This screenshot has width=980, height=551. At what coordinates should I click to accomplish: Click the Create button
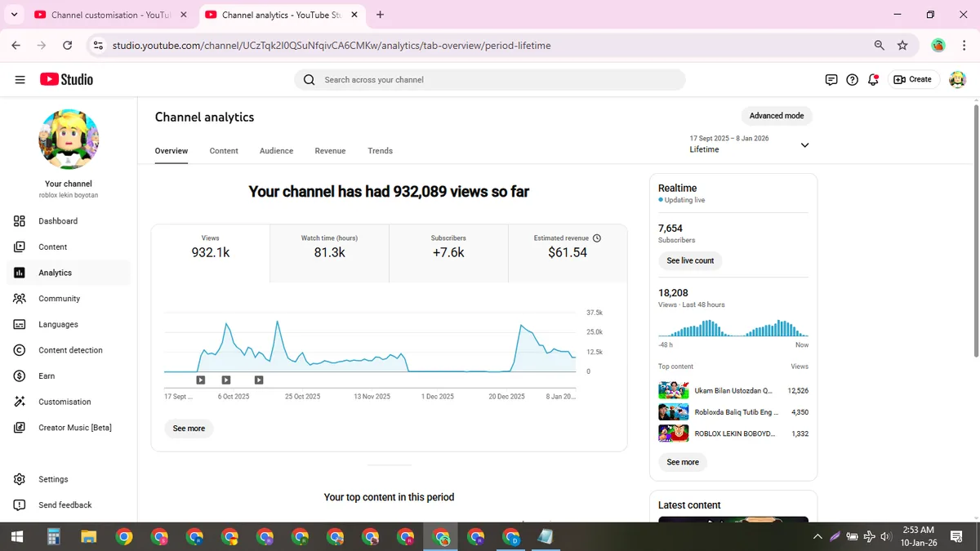tap(912, 79)
